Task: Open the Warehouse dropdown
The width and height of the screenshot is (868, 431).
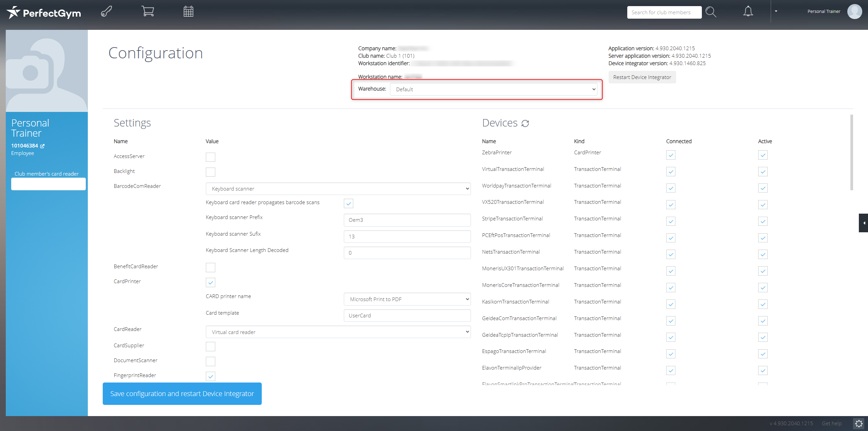Action: click(x=493, y=90)
